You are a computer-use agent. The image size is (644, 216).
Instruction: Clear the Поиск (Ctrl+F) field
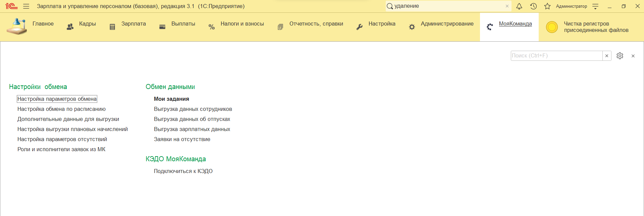606,56
